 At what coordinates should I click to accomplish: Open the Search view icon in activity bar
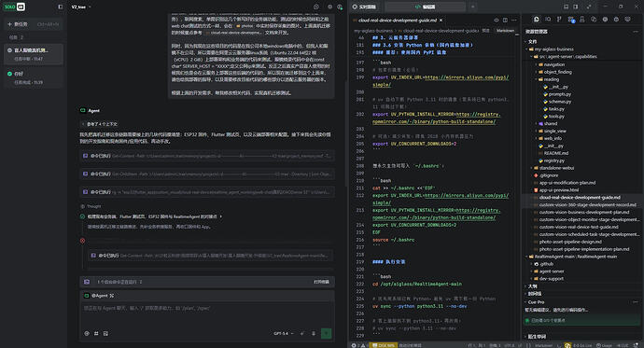[x=548, y=20]
